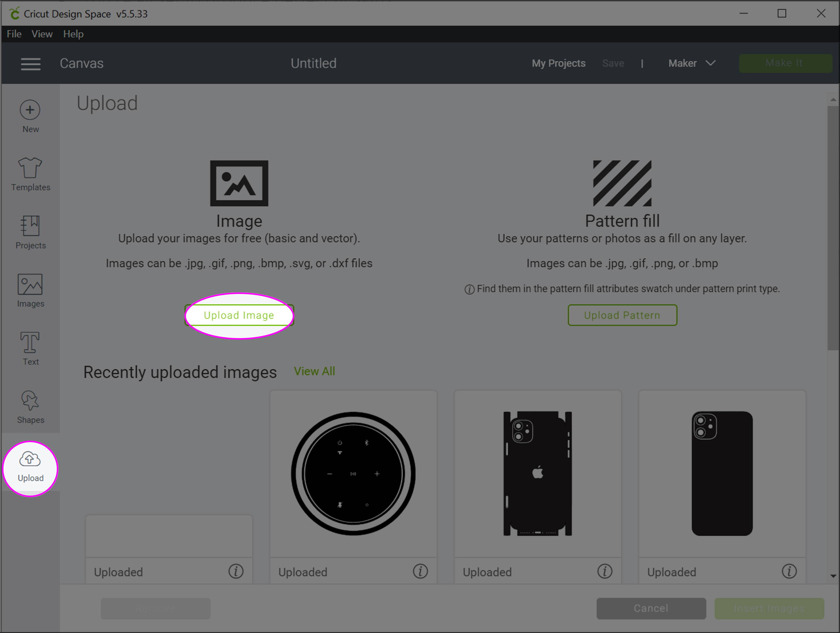Image resolution: width=840 pixels, height=633 pixels.
Task: Minimize the Cricut Design Space window
Action: (x=744, y=14)
